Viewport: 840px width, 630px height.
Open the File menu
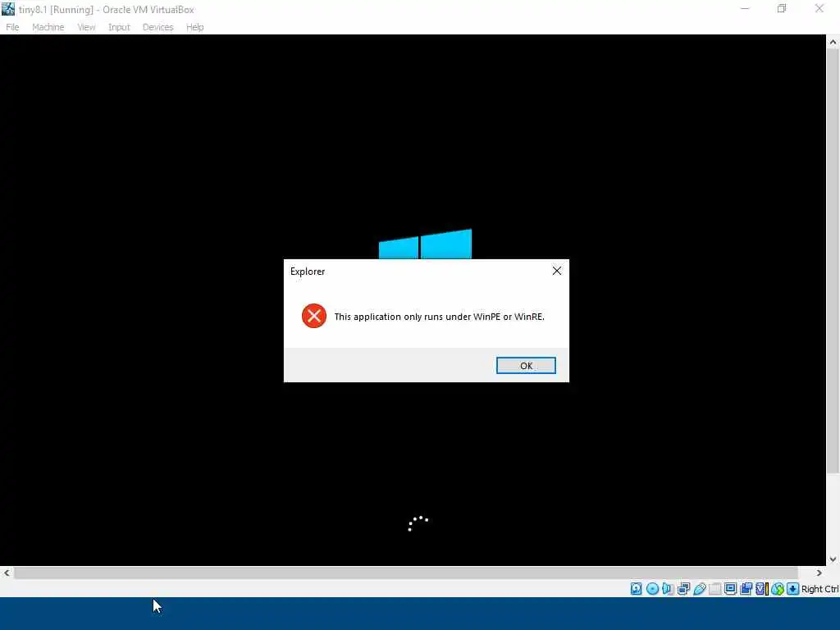tap(12, 27)
